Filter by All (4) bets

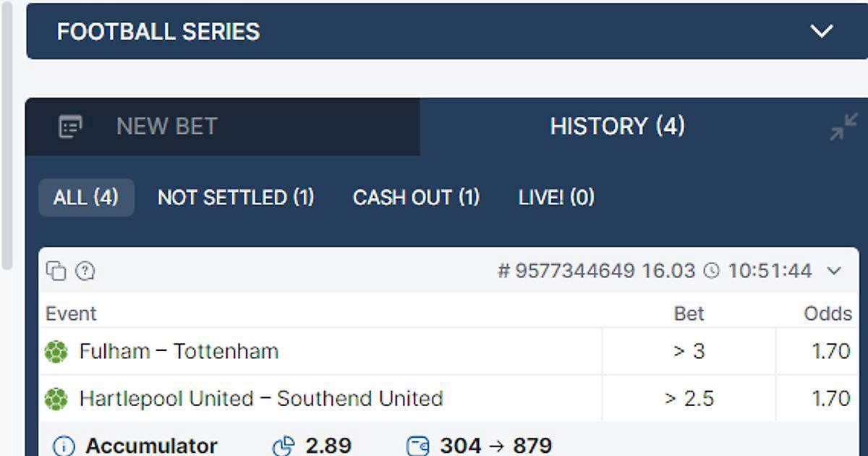point(86,198)
